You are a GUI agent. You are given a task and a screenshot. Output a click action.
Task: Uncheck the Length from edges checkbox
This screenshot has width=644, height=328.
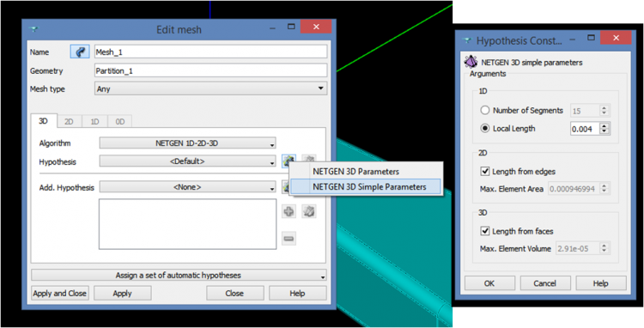(x=484, y=171)
